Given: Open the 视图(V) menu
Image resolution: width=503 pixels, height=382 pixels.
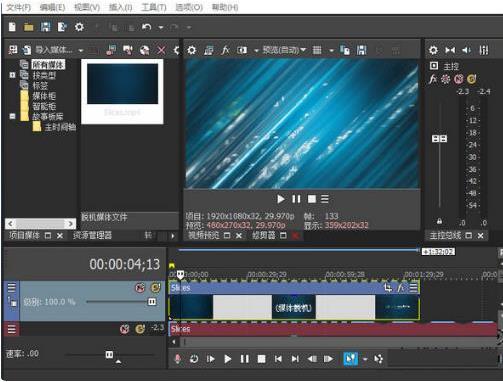Looking at the screenshot, I should click(x=87, y=7).
